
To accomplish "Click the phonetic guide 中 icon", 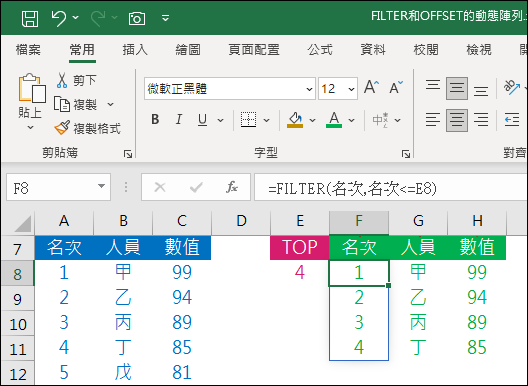I will 381,120.
